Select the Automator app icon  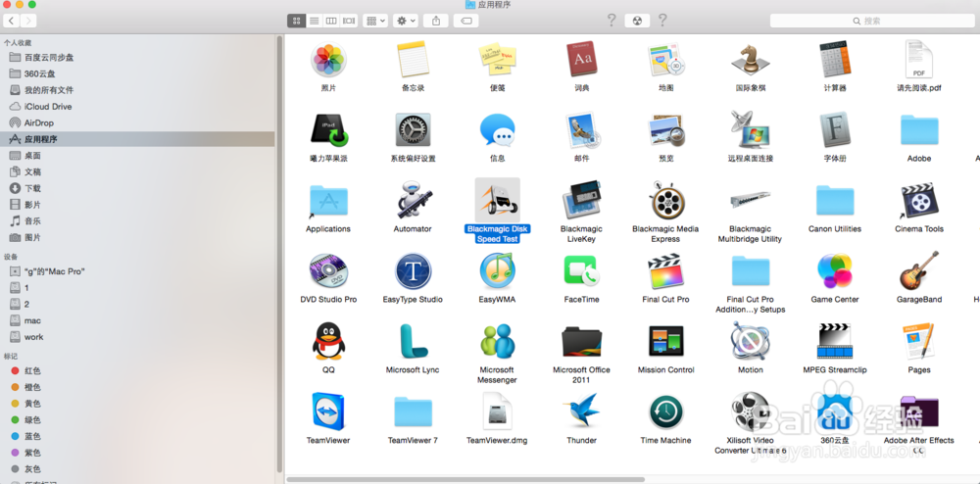tap(413, 201)
